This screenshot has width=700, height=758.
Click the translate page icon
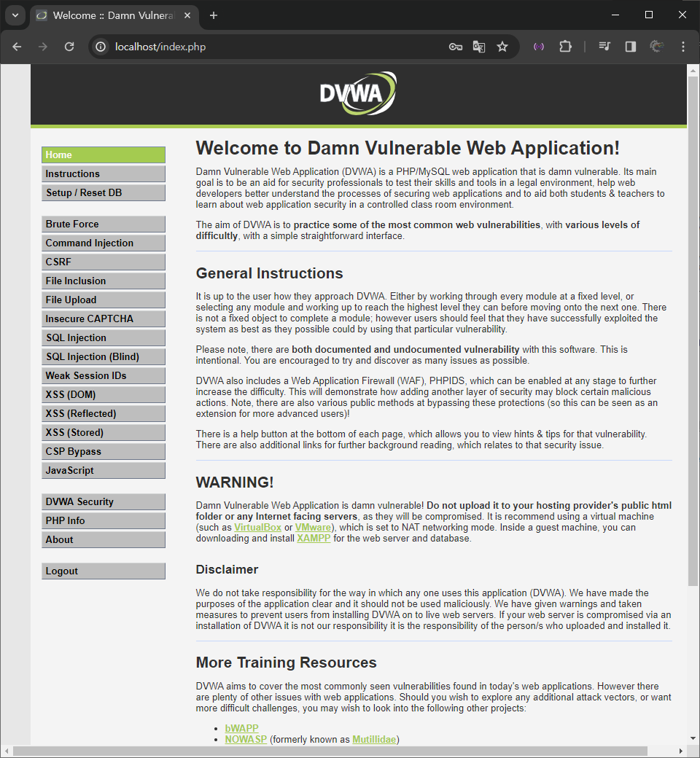coord(479,47)
